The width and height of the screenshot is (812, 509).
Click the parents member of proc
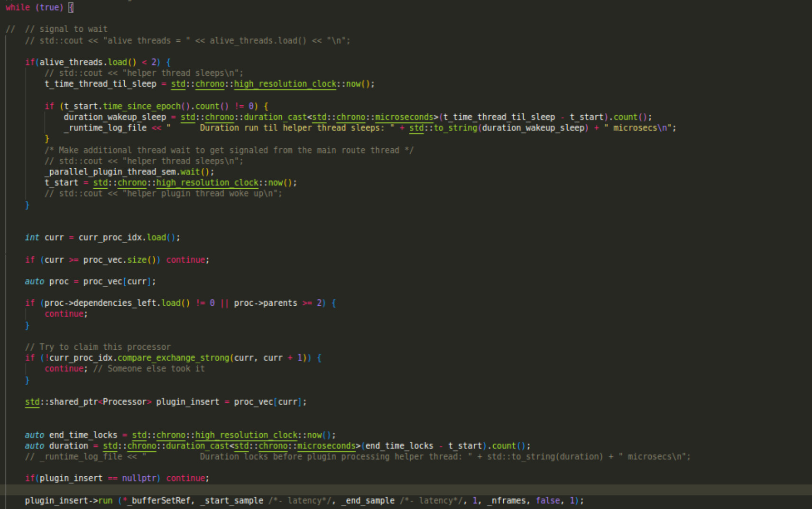pos(280,303)
